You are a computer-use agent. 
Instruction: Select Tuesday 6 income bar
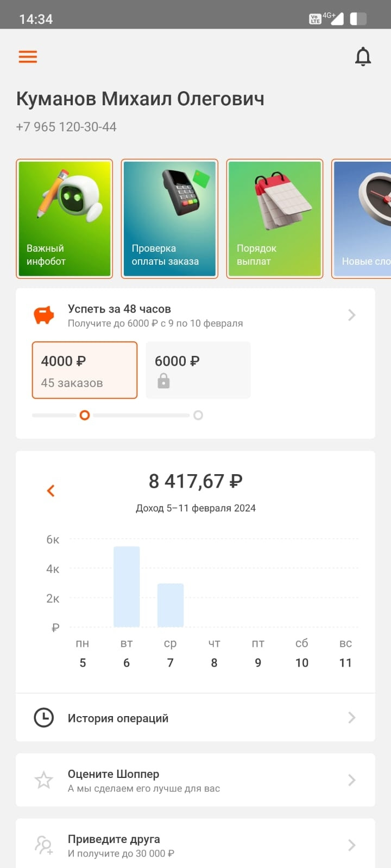127,586
